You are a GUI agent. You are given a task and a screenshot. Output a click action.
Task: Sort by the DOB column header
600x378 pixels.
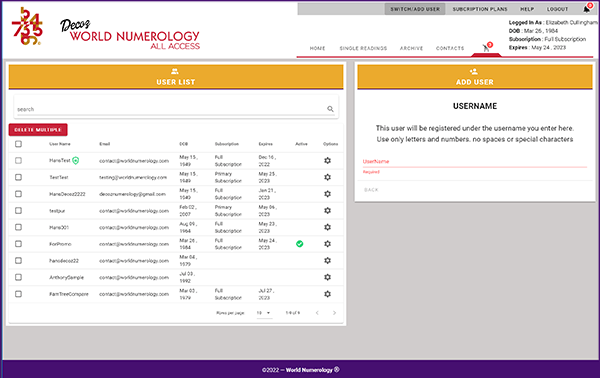click(x=183, y=144)
